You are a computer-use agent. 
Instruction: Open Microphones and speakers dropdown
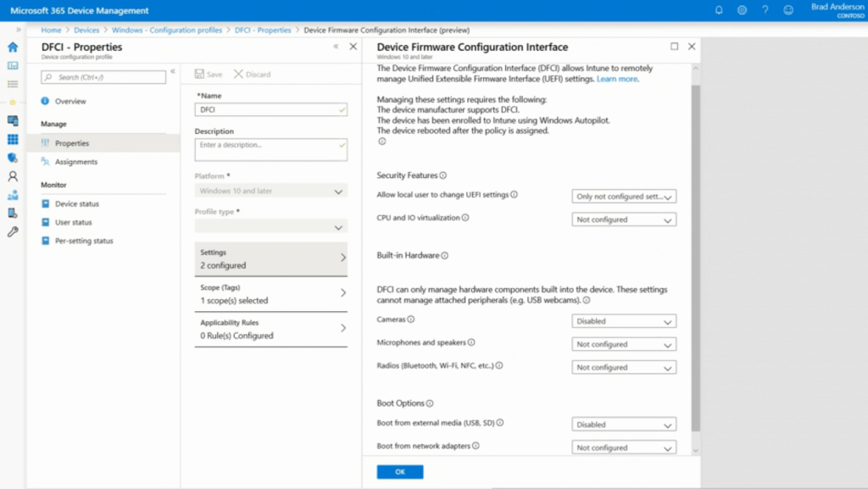point(624,344)
